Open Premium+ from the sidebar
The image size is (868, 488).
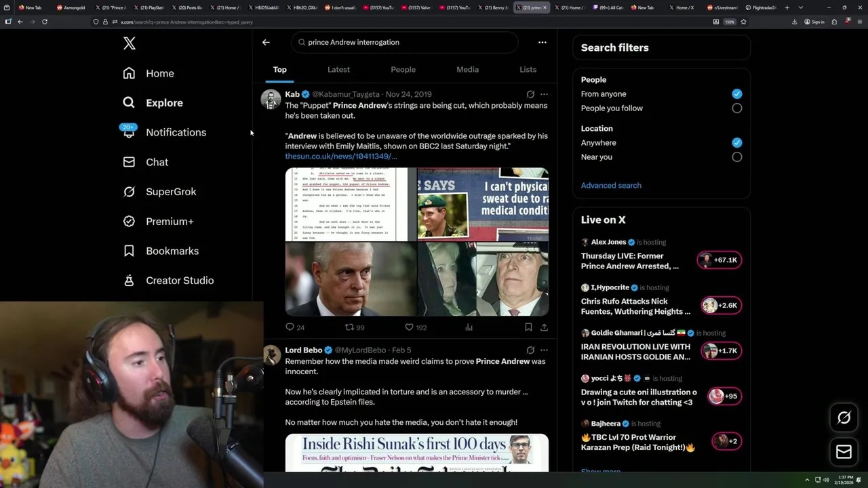tap(158, 222)
